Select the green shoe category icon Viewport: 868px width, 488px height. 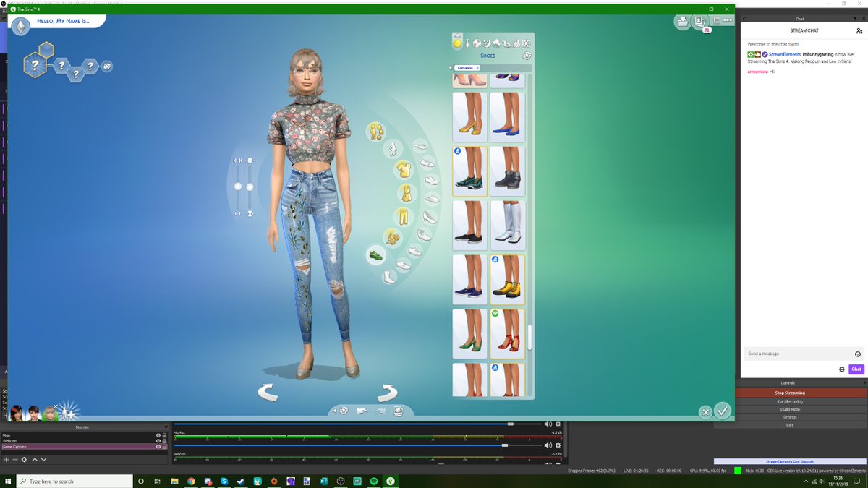tap(375, 255)
